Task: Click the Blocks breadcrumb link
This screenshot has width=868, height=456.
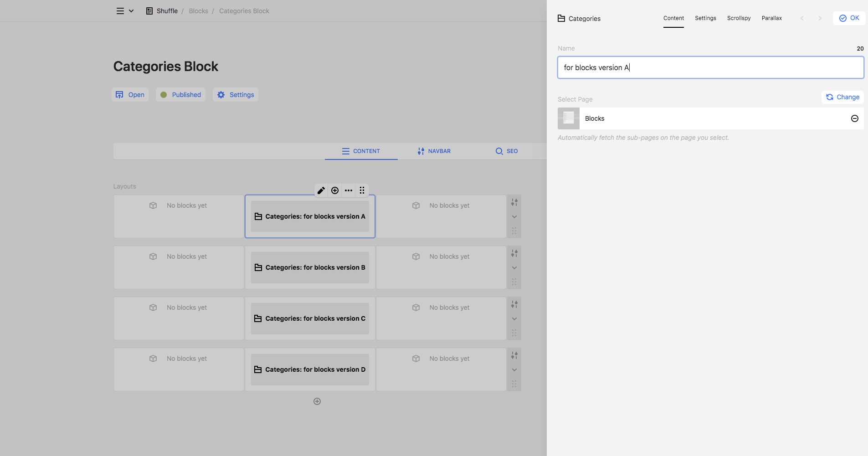Action: tap(198, 11)
